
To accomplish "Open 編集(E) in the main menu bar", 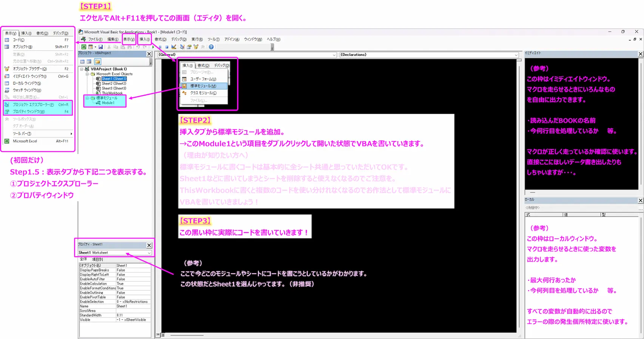I will point(112,39).
